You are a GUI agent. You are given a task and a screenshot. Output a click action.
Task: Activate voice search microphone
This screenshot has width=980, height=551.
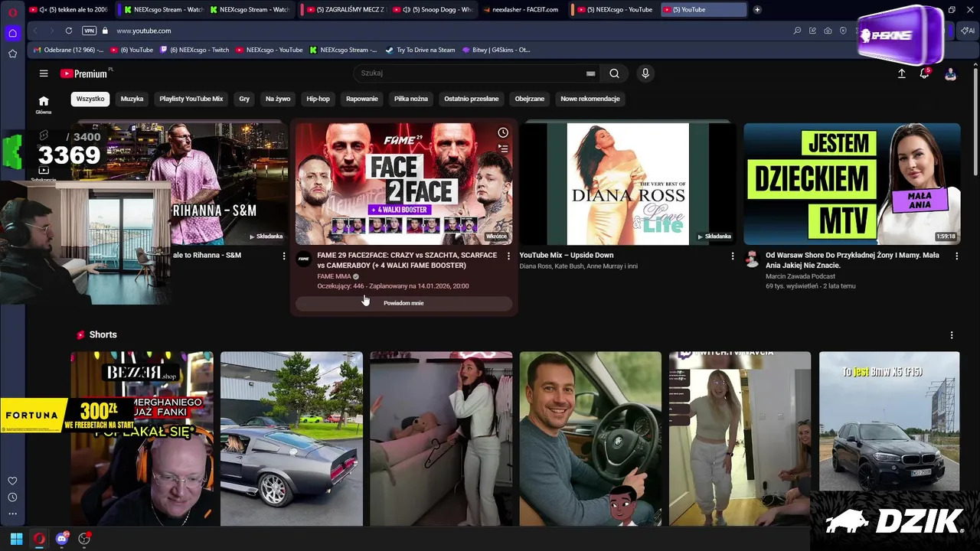tap(645, 73)
